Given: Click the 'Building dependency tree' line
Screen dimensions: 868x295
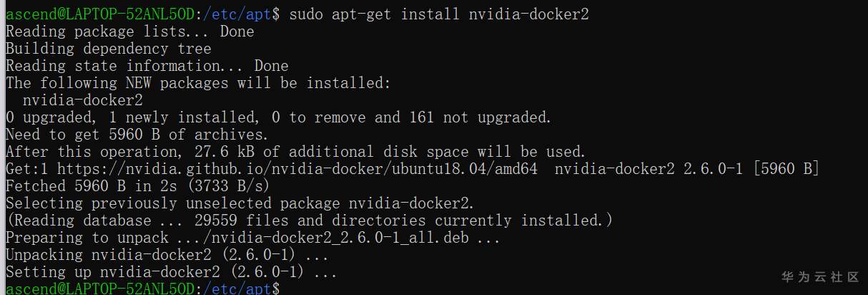Looking at the screenshot, I should click(x=108, y=49).
